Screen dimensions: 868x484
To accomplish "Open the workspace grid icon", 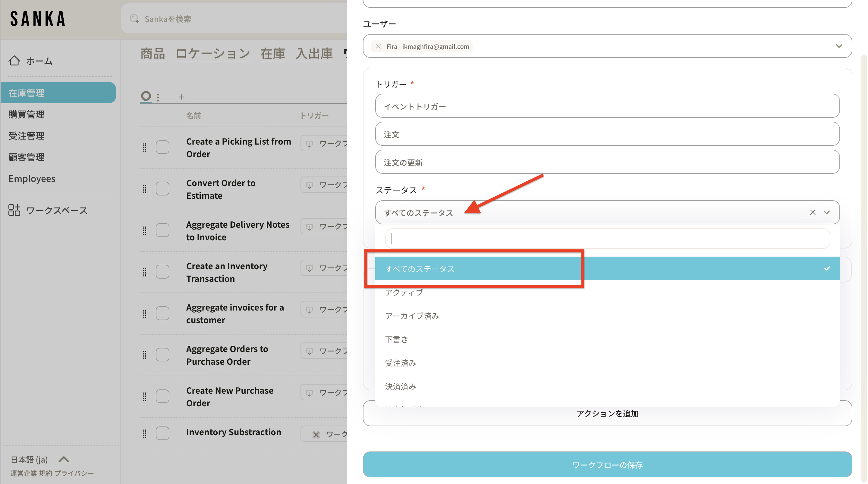I will 14,210.
